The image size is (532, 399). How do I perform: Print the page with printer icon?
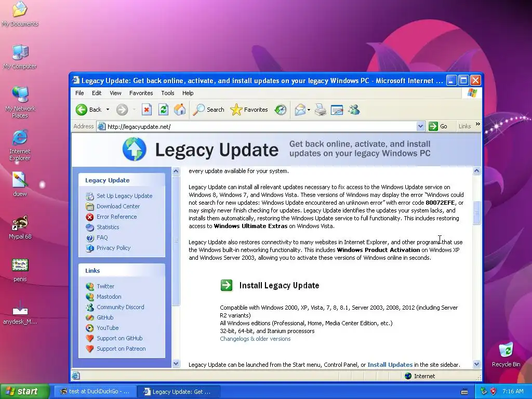(320, 110)
